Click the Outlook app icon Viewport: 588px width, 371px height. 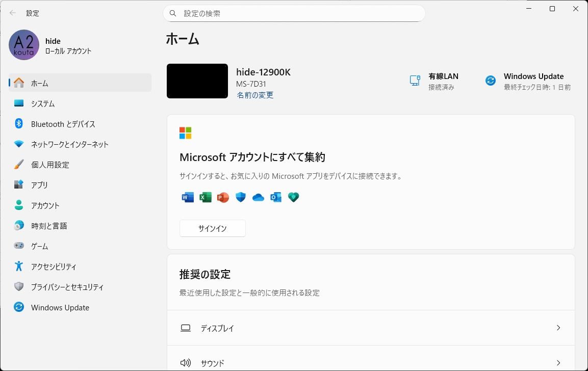click(276, 197)
